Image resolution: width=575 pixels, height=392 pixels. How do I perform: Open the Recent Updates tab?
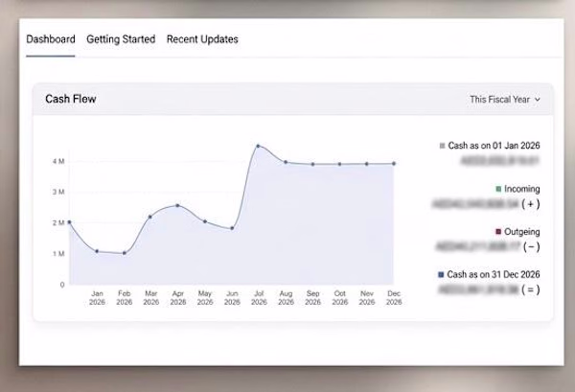coord(202,39)
